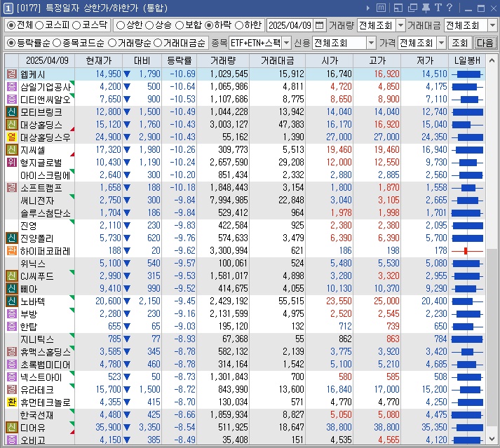Open the 거래대금 전체조회 dropdown
Image resolution: width=500 pixels, height=448 pixels.
click(x=492, y=25)
